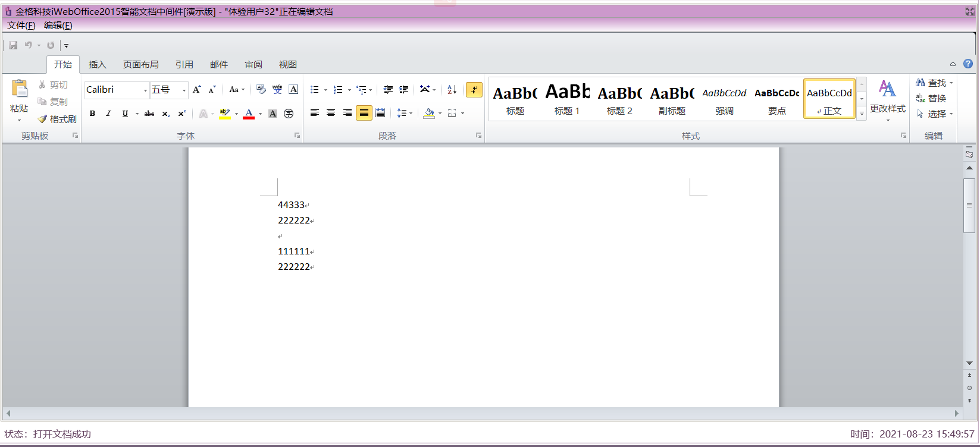980x447 pixels.
Task: Expand the styles gallery more arrow
Action: pyautogui.click(x=862, y=114)
